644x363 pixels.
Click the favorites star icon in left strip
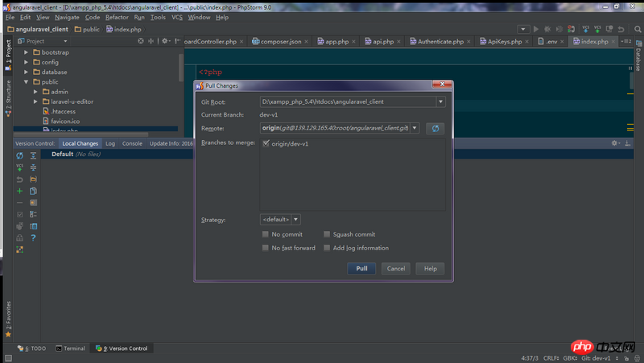[x=8, y=335]
